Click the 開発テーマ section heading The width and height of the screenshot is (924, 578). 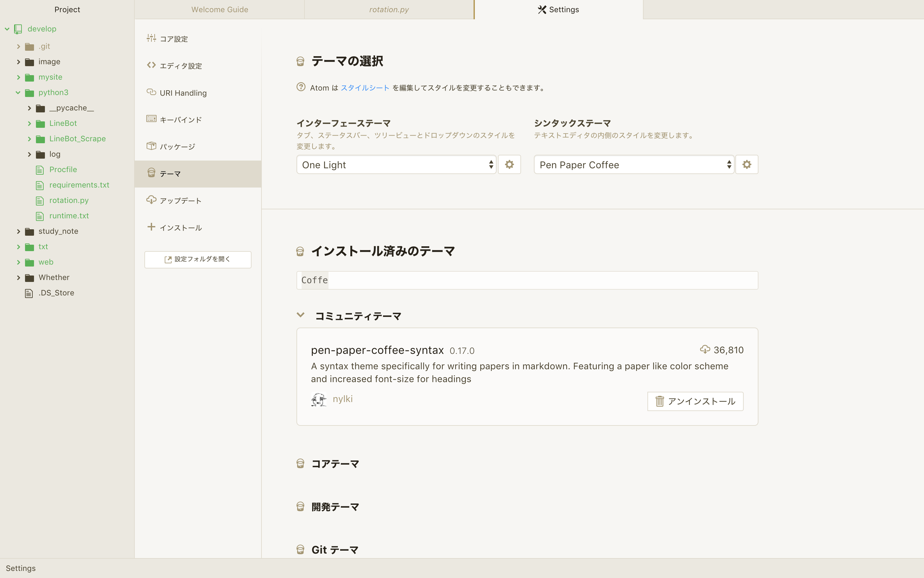pos(335,507)
